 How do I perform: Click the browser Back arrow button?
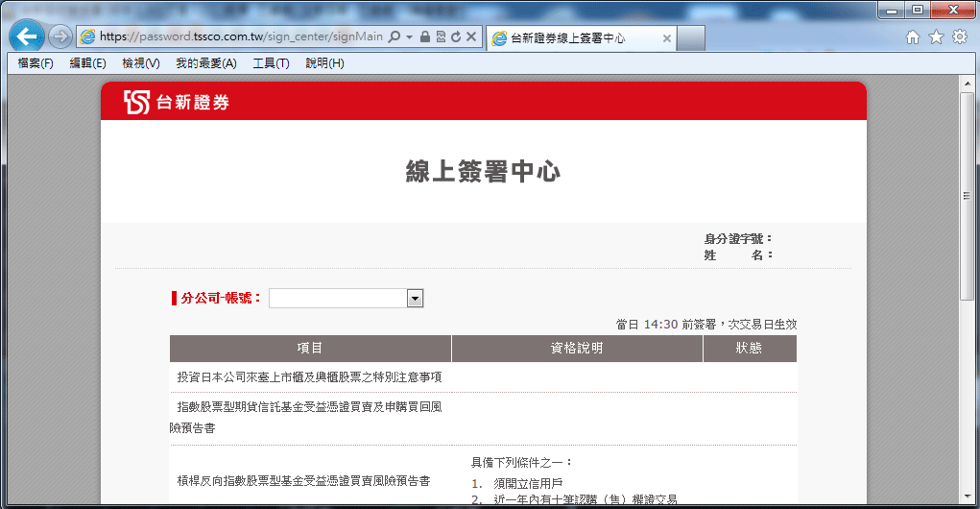tap(27, 36)
